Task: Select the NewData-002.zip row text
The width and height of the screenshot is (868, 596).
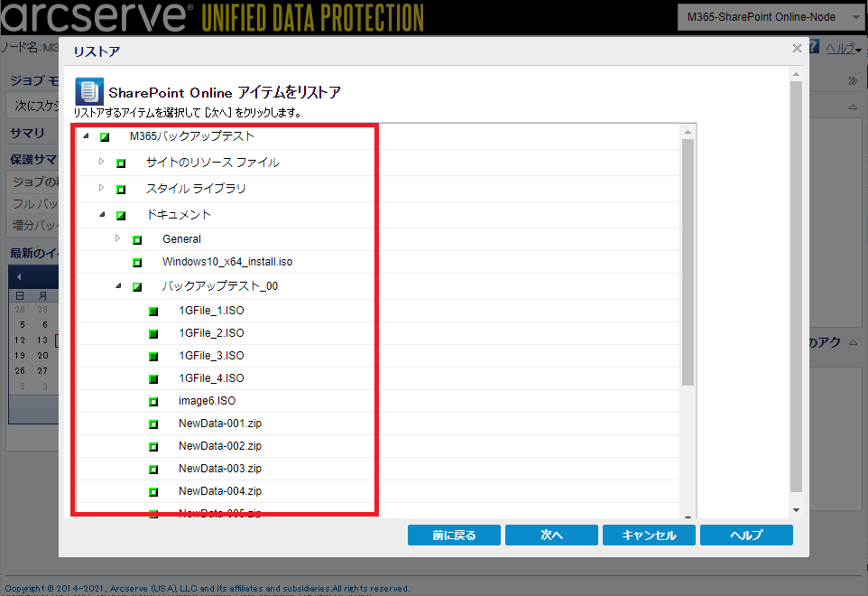Action: click(220, 446)
